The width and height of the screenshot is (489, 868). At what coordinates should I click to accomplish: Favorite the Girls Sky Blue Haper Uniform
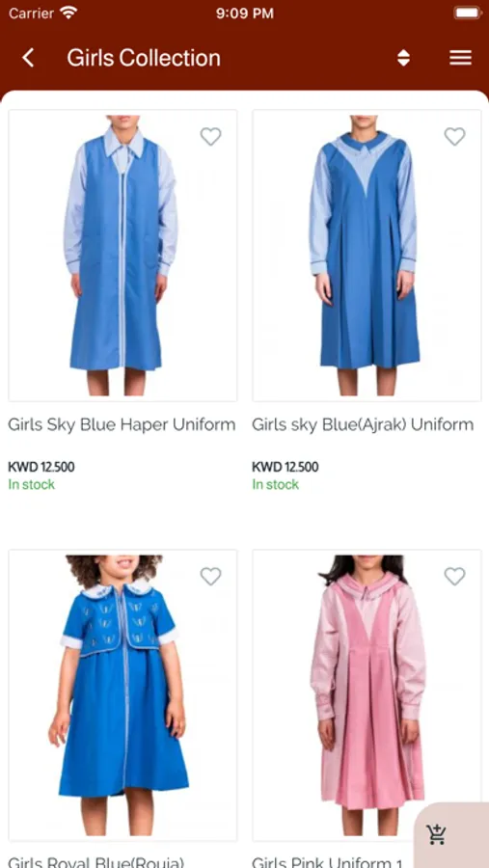(210, 136)
